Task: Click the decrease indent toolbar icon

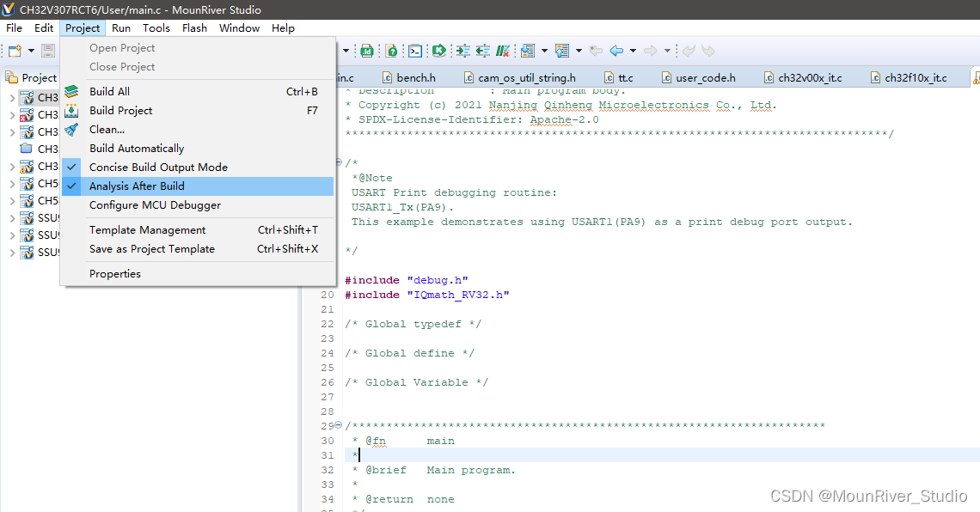Action: click(482, 51)
